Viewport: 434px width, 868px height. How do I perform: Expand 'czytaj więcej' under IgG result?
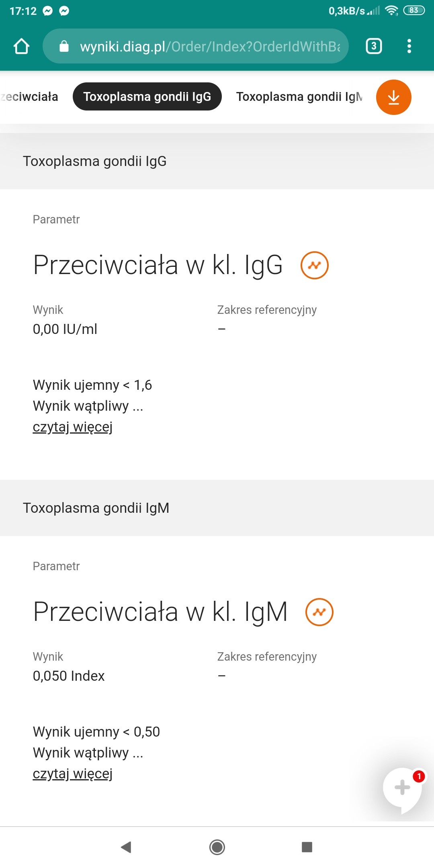tap(73, 427)
